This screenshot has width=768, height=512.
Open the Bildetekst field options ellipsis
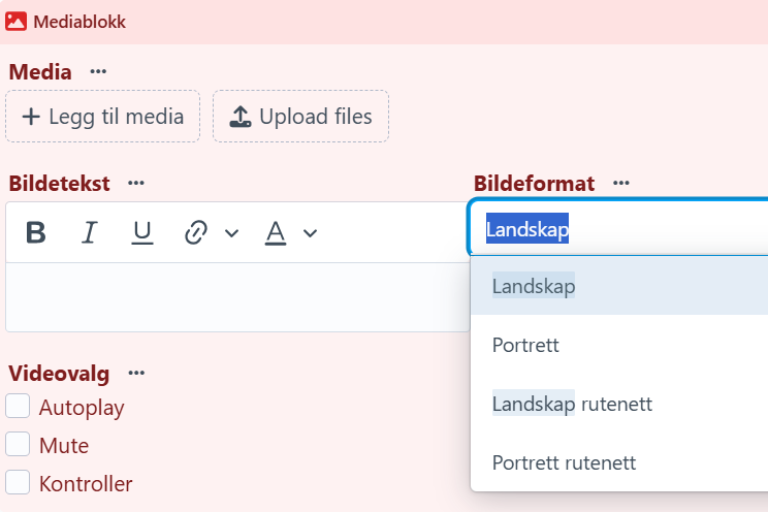pyautogui.click(x=136, y=183)
